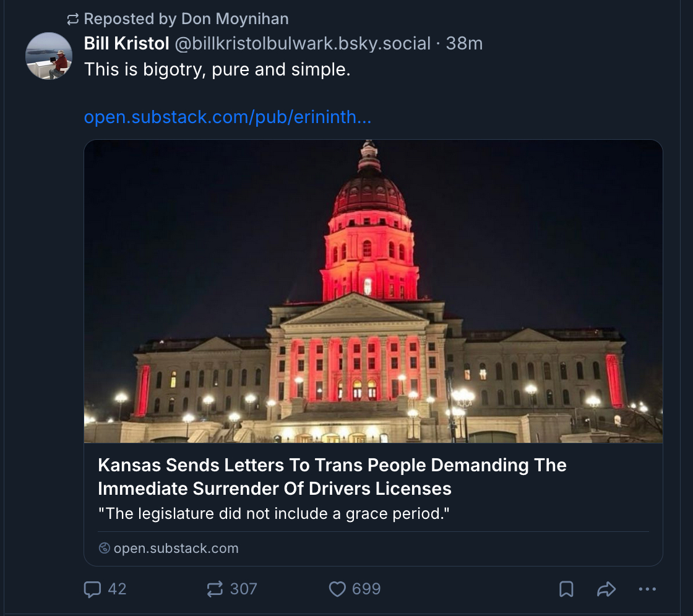This screenshot has height=616, width=693.
Task: Click the reply comment bubble icon
Action: pyautogui.click(x=92, y=589)
